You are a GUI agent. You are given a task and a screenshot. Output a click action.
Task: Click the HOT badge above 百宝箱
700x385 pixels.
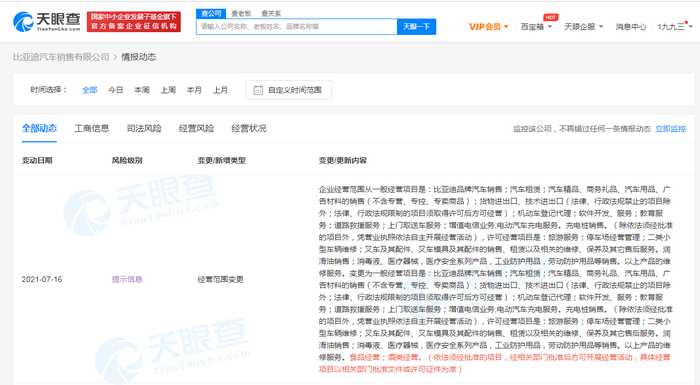pos(550,17)
